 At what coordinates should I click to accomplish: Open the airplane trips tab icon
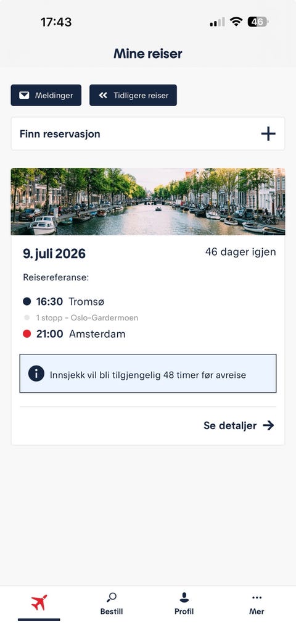click(x=39, y=603)
